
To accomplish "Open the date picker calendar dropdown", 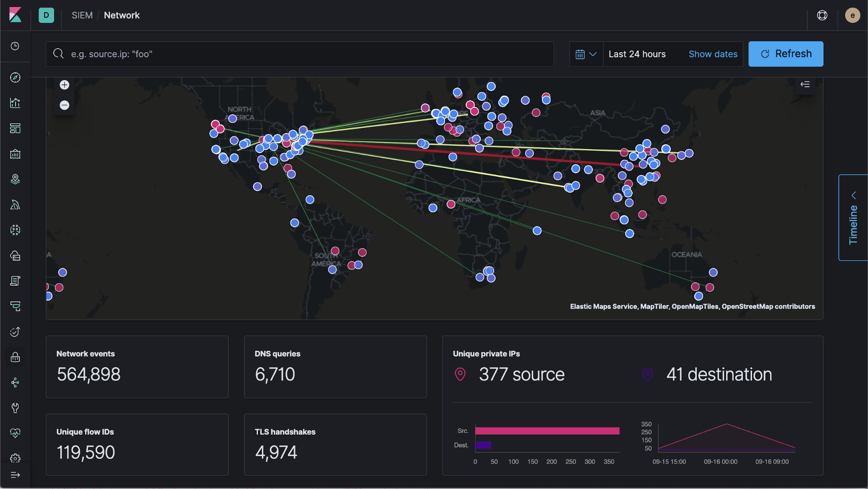I will pos(586,54).
